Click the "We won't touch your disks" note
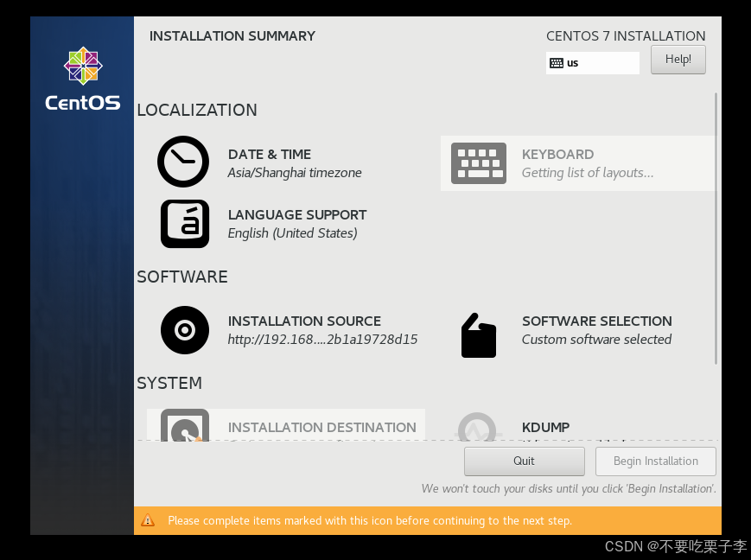The height and width of the screenshot is (560, 751). click(569, 488)
